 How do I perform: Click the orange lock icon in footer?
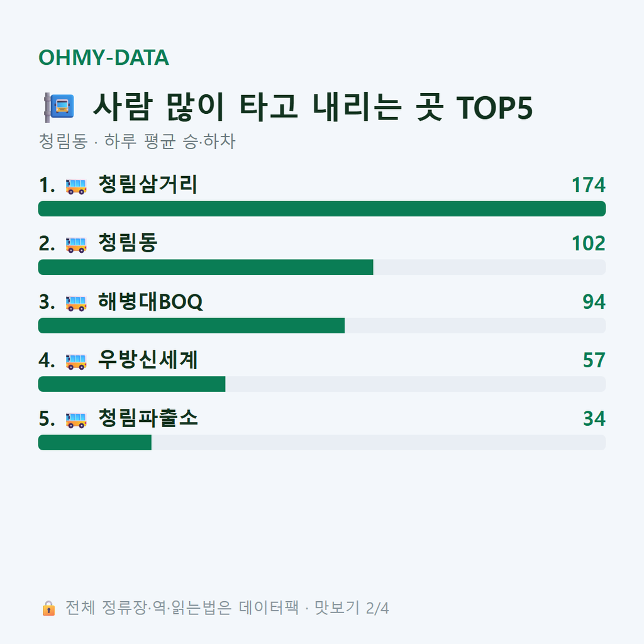click(x=48, y=608)
